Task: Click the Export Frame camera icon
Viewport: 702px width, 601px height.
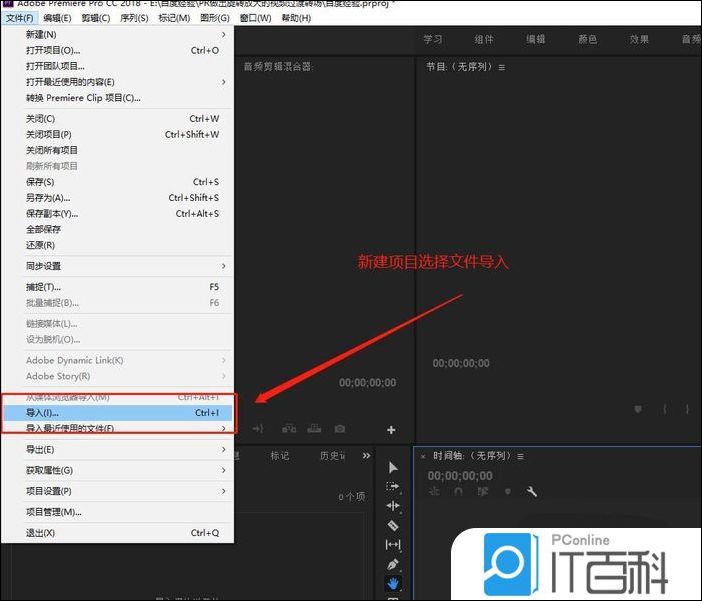Action: pos(340,429)
